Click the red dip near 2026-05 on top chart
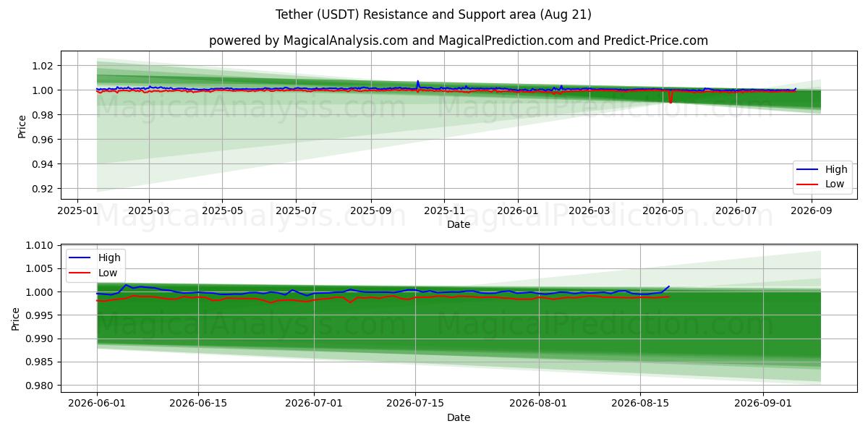This screenshot has width=868, height=434. [x=671, y=97]
